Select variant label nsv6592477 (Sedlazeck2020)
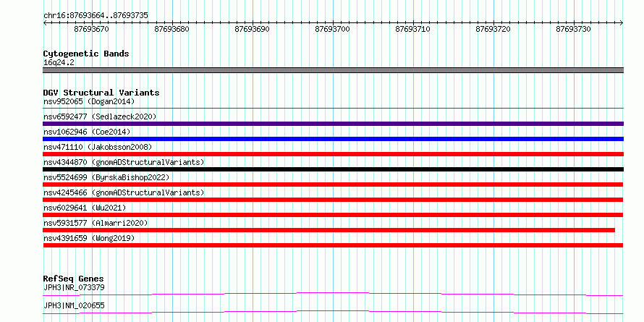Image resolution: width=644 pixels, height=322 pixels. tap(100, 116)
